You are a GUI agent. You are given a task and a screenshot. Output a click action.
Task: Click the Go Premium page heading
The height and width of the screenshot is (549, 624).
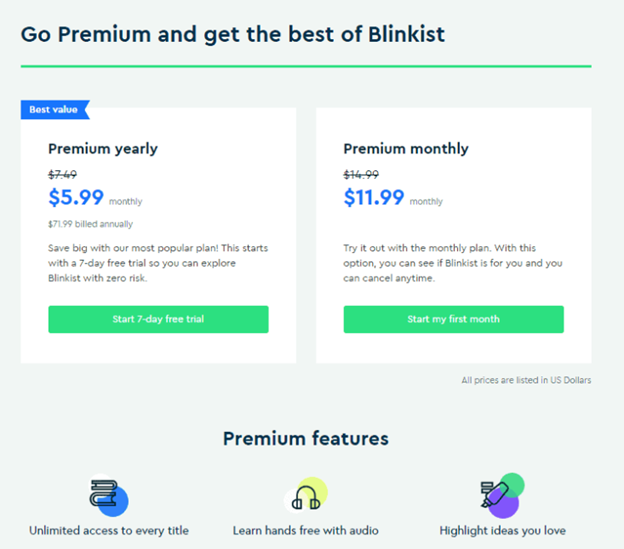coord(233,34)
